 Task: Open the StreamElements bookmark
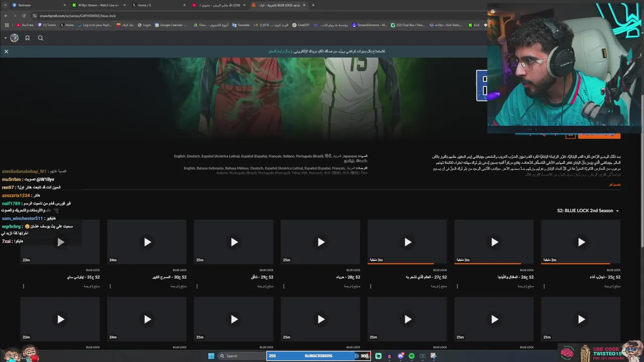click(370, 25)
